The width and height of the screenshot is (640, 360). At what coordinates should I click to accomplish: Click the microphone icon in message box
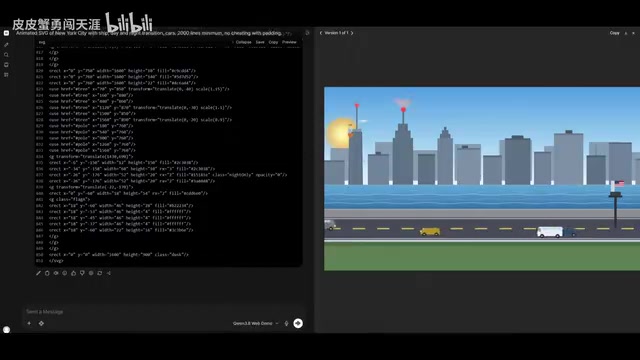(x=287, y=323)
